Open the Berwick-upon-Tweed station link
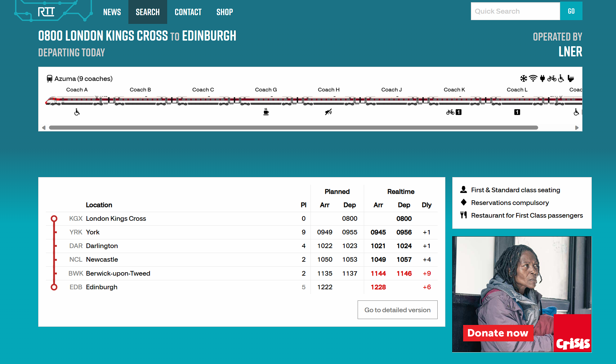The width and height of the screenshot is (616, 364). tap(118, 273)
